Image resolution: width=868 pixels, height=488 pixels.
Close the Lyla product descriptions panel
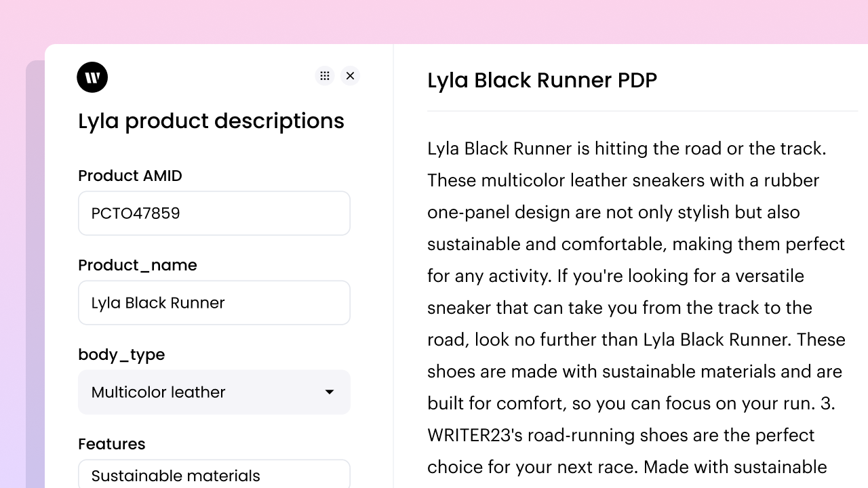[350, 76]
